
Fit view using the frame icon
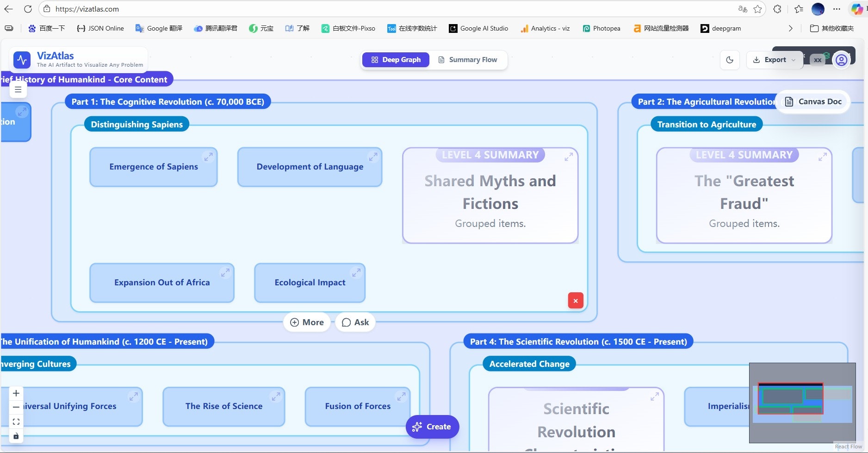[x=16, y=422]
